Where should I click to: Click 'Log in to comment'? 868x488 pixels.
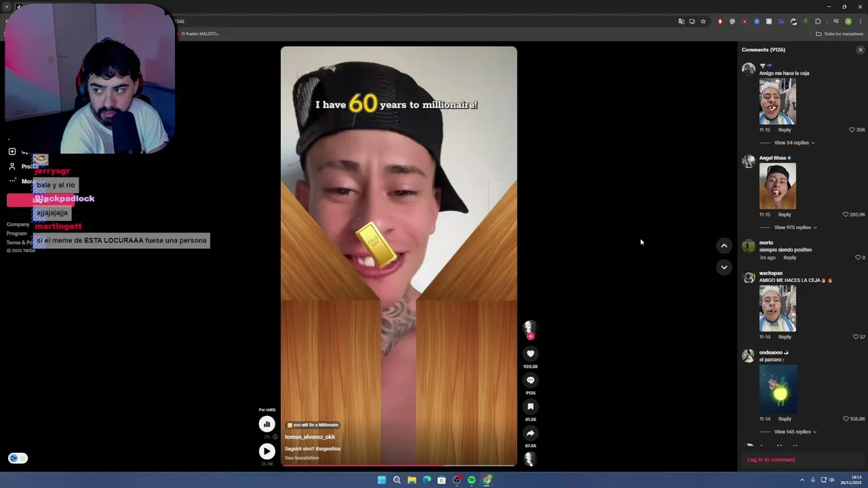click(771, 460)
